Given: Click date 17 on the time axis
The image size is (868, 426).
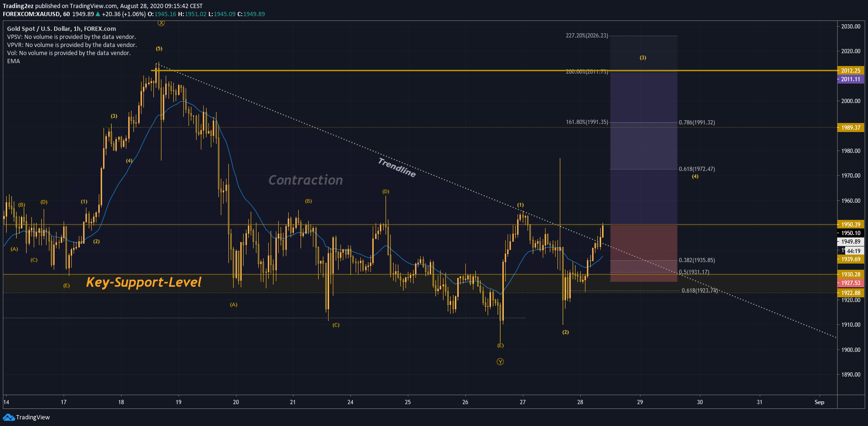Looking at the screenshot, I should click(x=64, y=402).
